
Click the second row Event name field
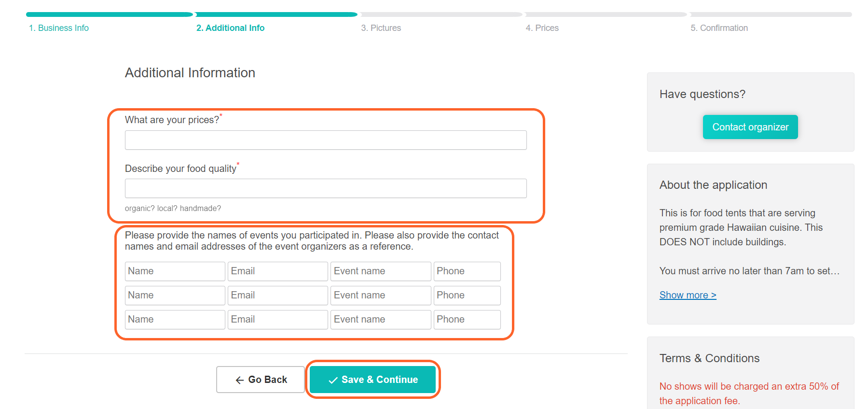380,295
